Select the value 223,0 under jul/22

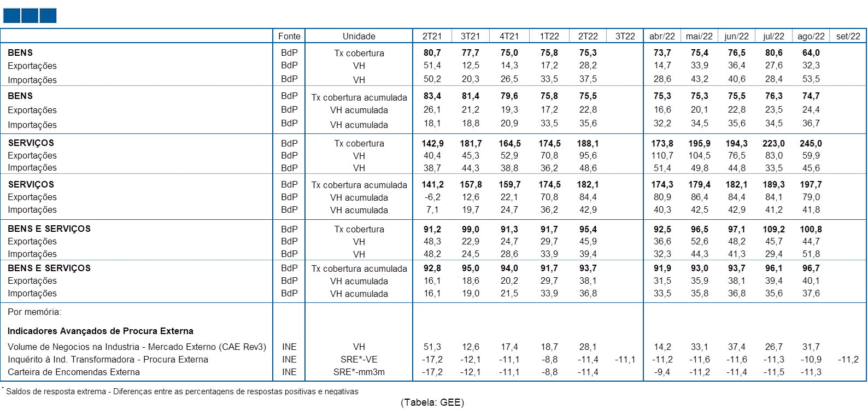(x=773, y=143)
